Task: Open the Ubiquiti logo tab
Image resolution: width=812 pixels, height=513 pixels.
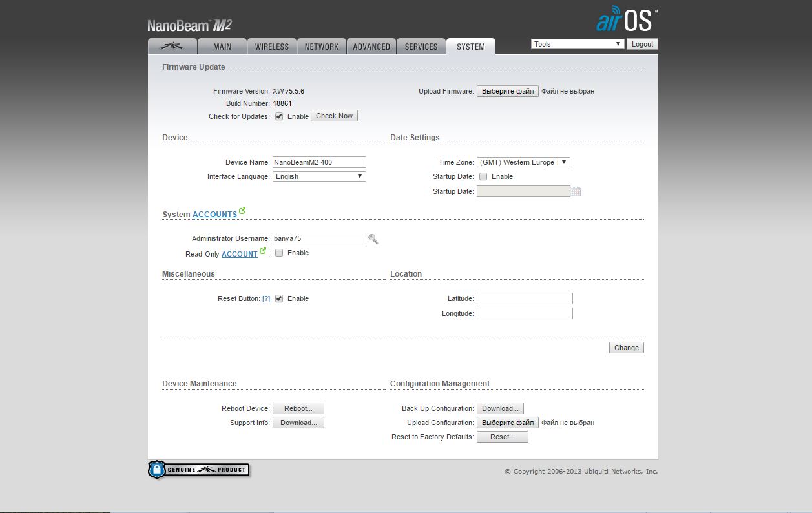Action: pos(172,47)
